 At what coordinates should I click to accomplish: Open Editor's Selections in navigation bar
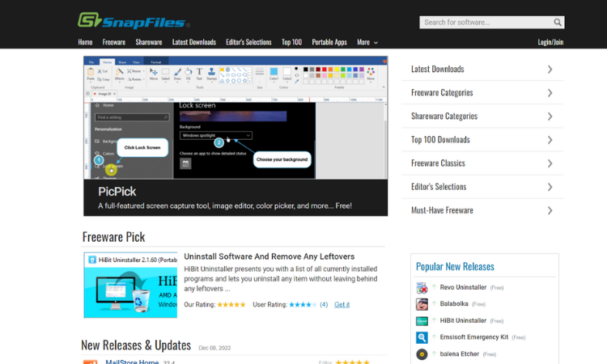248,42
